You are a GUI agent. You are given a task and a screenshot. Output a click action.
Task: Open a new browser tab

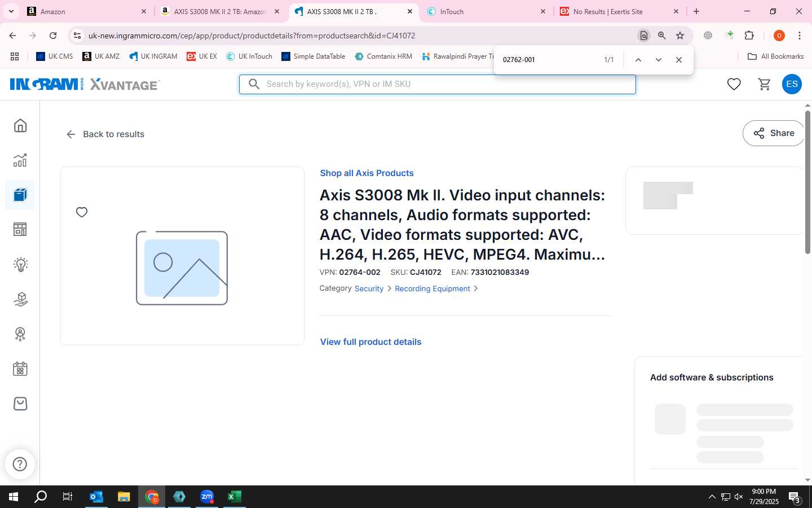(696, 11)
